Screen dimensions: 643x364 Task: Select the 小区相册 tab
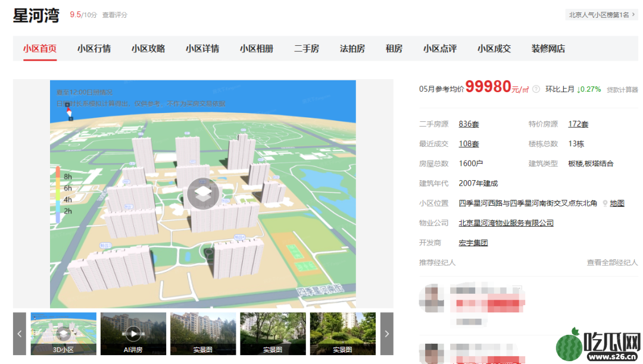257,49
